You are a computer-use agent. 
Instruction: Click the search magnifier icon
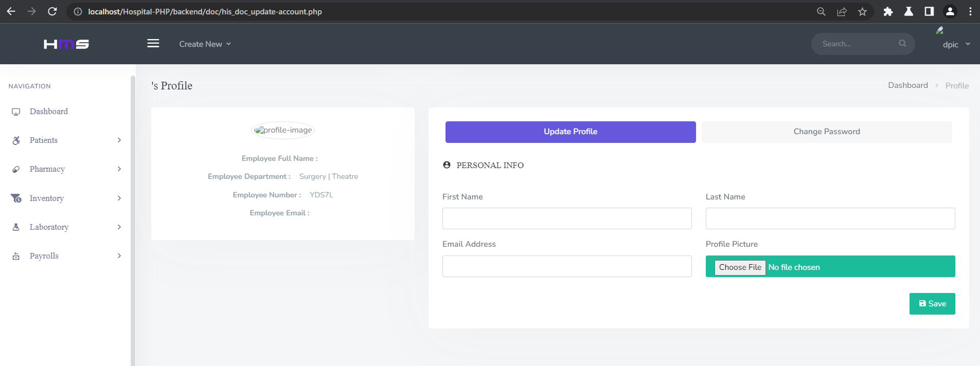902,43
